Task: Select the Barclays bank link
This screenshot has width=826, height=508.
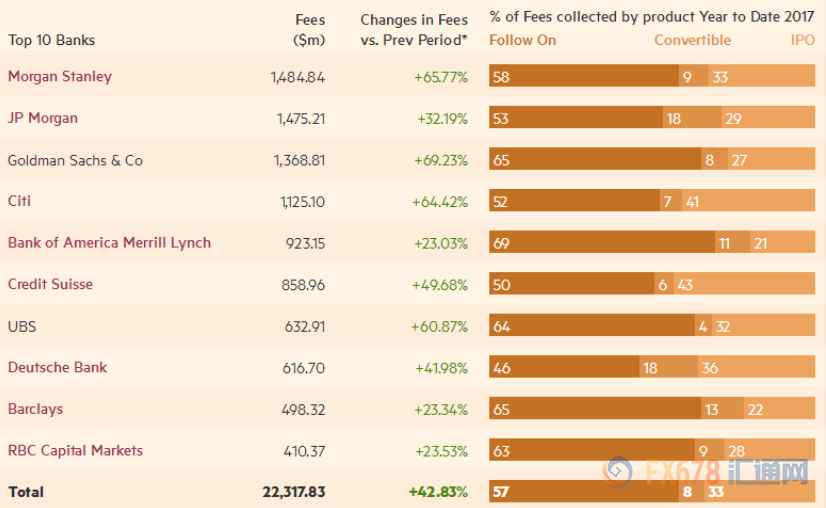Action: [36, 409]
